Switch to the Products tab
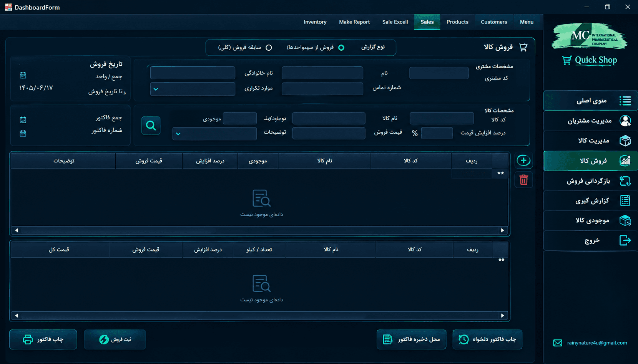This screenshot has width=638, height=364. click(x=457, y=22)
